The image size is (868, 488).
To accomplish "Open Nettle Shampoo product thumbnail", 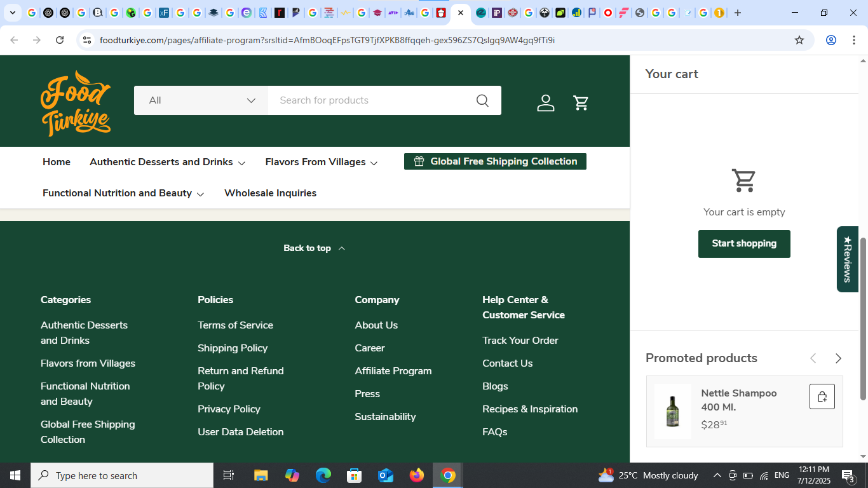I will click(x=672, y=411).
